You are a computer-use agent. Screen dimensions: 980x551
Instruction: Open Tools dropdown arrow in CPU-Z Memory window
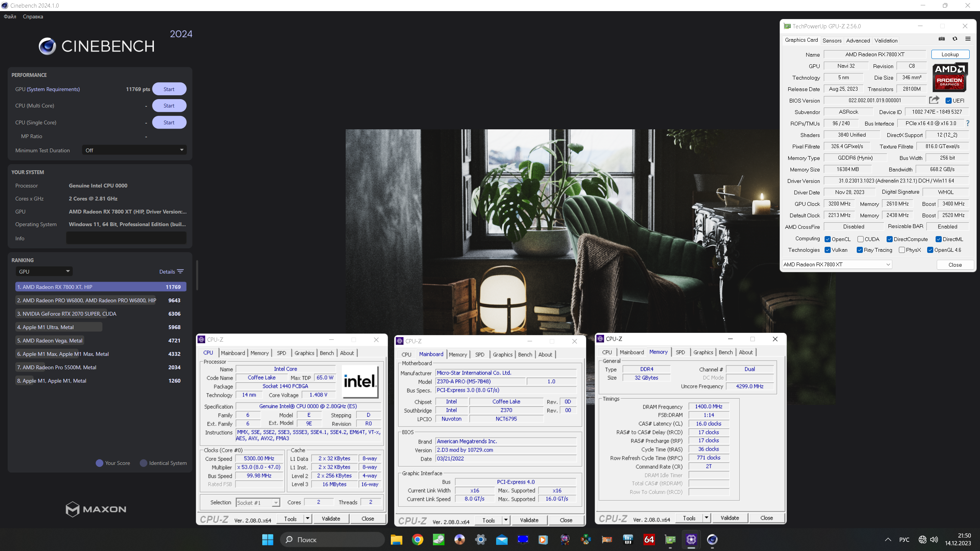(706, 518)
